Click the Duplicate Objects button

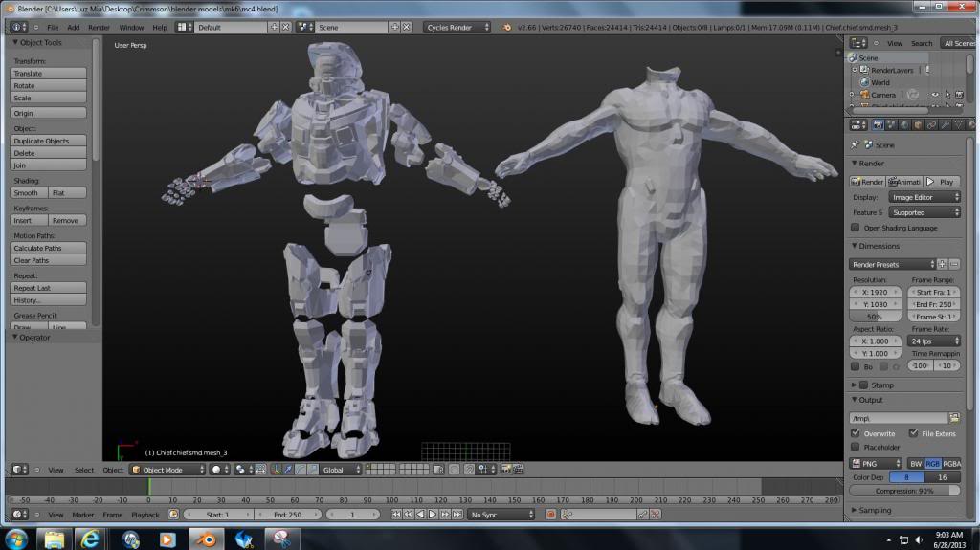click(x=48, y=141)
